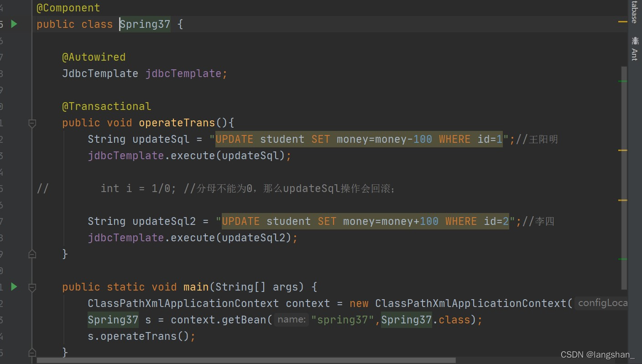Click the context variable name
642x364 pixels.
click(308, 303)
